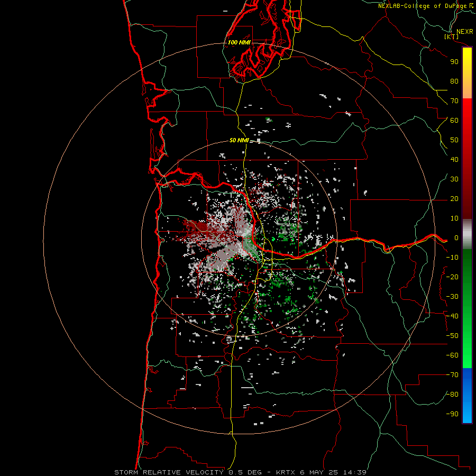Viewport: 476px width, 476px height.
Task: Click the positive 80 scale value
Action: pyautogui.click(x=454, y=81)
